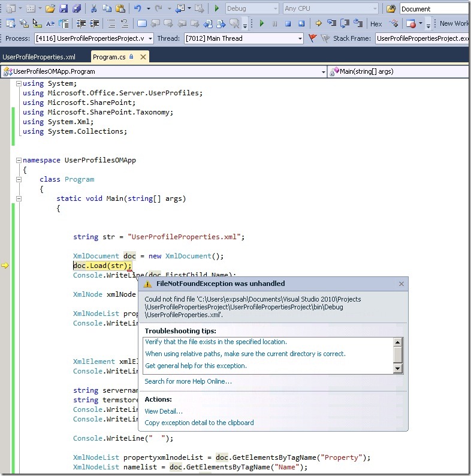Collapse the namespace UserProfilesOMApp code block
The height and width of the screenshot is (476, 471).
click(19, 160)
